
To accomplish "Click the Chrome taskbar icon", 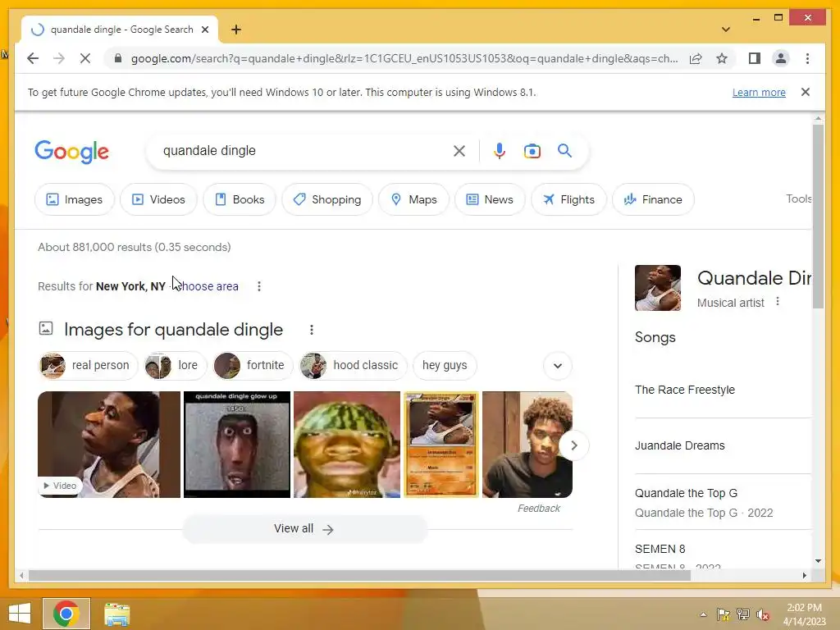I will click(66, 614).
